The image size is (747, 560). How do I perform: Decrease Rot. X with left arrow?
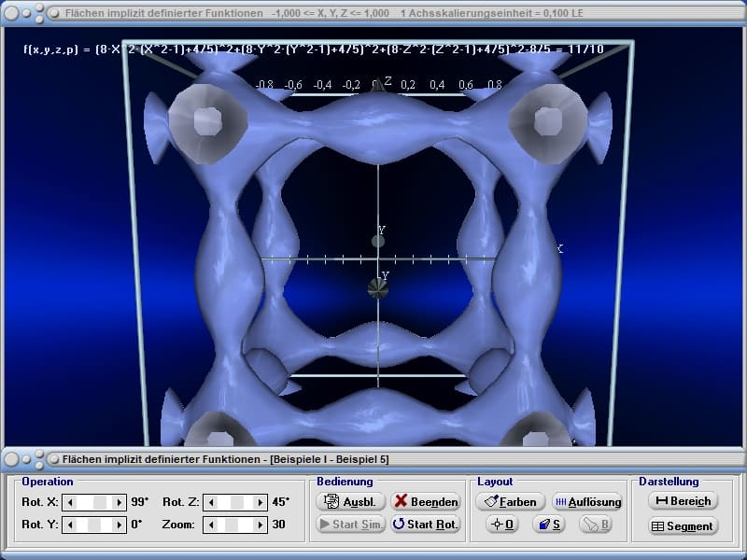point(68,502)
